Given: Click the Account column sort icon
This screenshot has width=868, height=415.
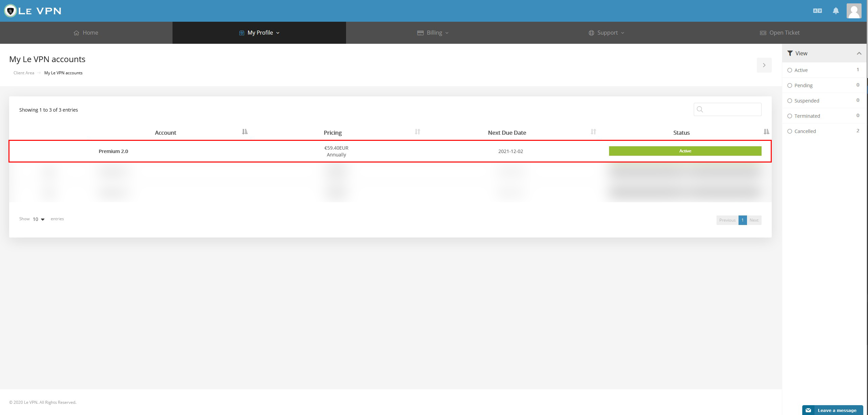Looking at the screenshot, I should click(244, 131).
